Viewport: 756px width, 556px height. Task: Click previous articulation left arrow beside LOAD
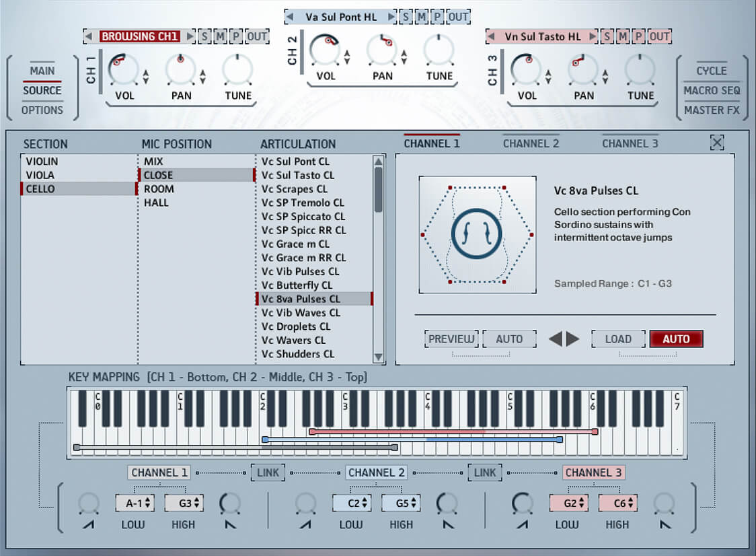pos(556,339)
